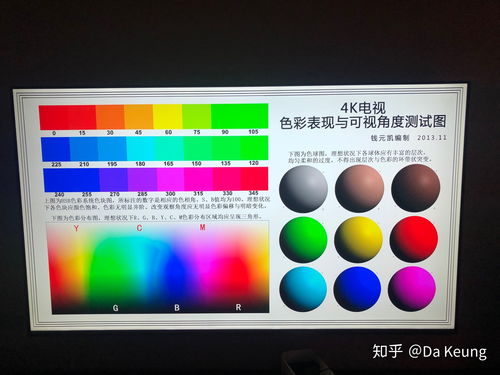Click the number label 90
Image resolution: width=500 pixels, height=375 pixels.
click(x=225, y=132)
